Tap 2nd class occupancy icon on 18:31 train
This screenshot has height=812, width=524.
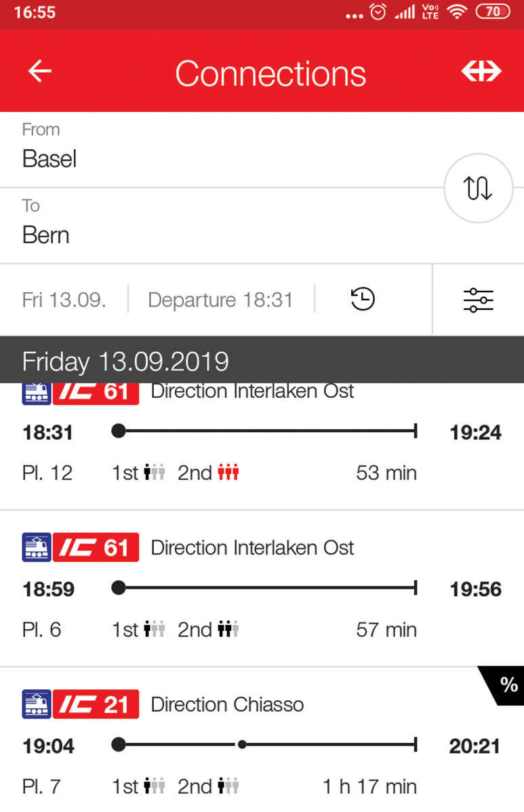(x=228, y=472)
